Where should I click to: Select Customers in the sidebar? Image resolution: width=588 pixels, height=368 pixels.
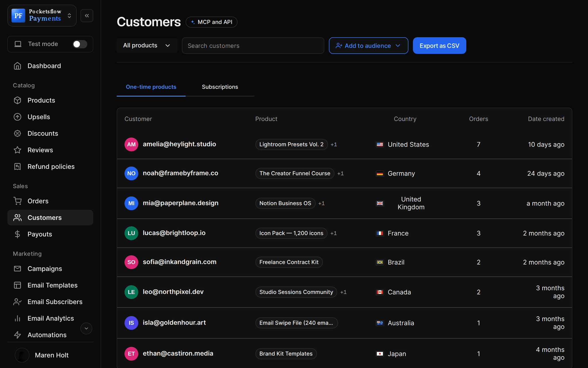click(50, 218)
